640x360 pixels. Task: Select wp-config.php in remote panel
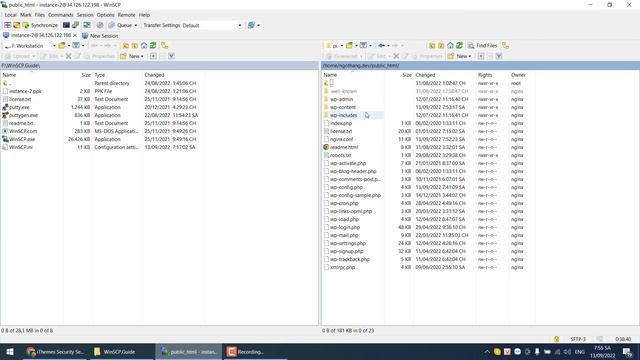(346, 187)
